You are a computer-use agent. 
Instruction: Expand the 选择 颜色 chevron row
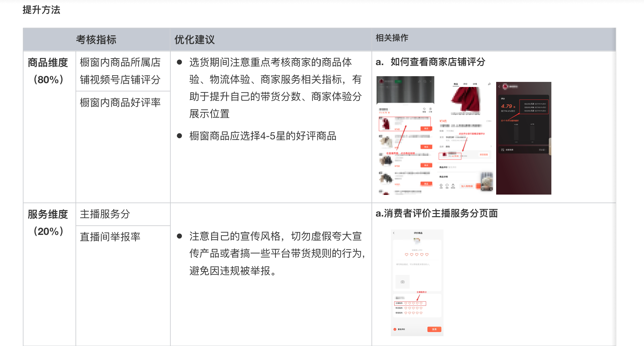pyautogui.click(x=491, y=146)
